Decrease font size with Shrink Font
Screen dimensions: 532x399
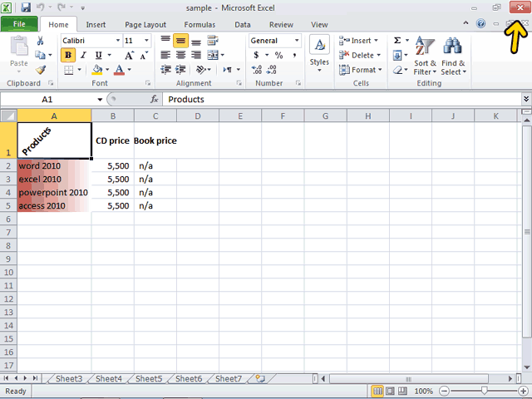pos(144,55)
